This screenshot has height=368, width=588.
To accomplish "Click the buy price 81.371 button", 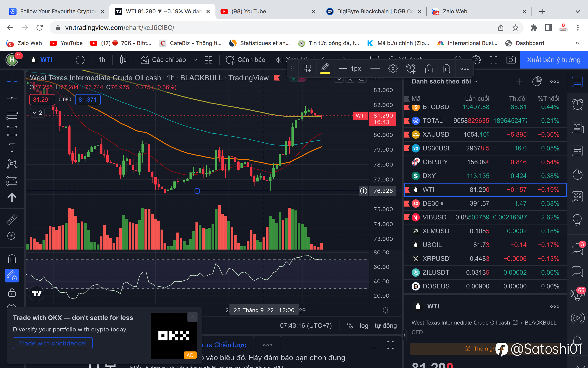I will tap(88, 100).
